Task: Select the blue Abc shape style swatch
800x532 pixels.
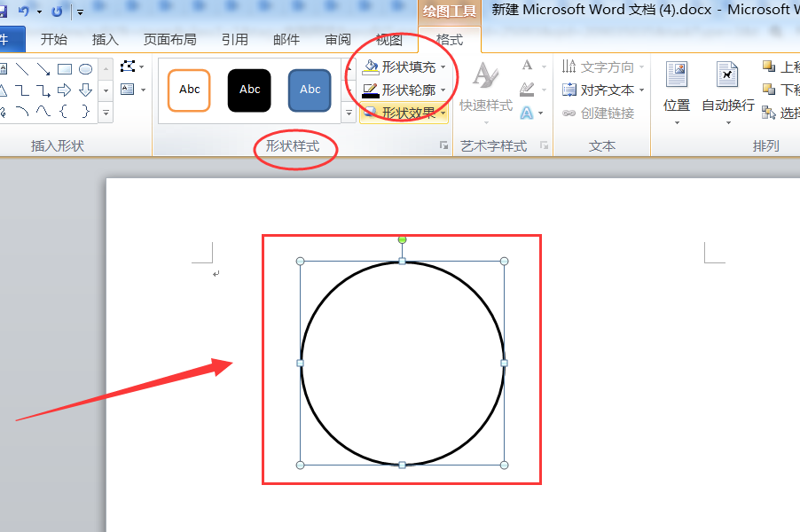Action: (x=309, y=90)
